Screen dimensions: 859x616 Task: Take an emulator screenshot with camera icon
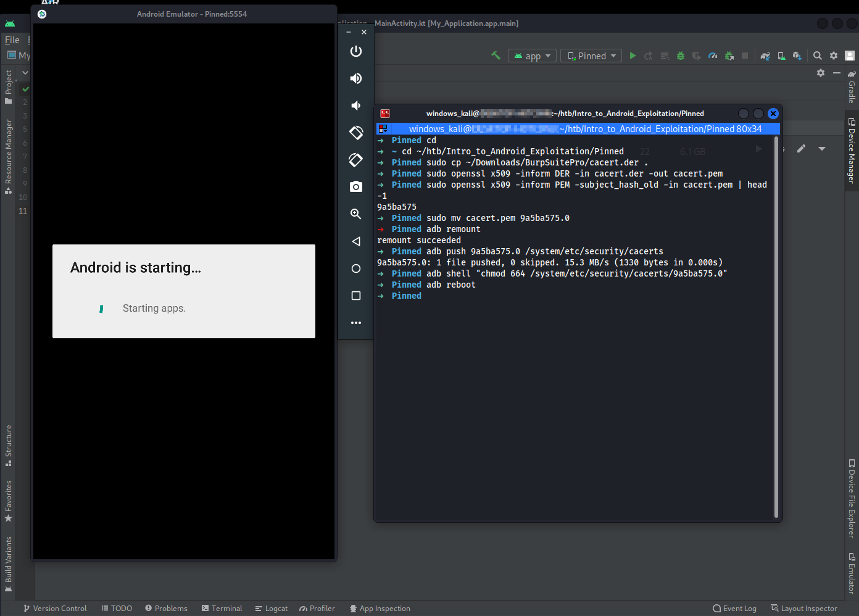(356, 186)
